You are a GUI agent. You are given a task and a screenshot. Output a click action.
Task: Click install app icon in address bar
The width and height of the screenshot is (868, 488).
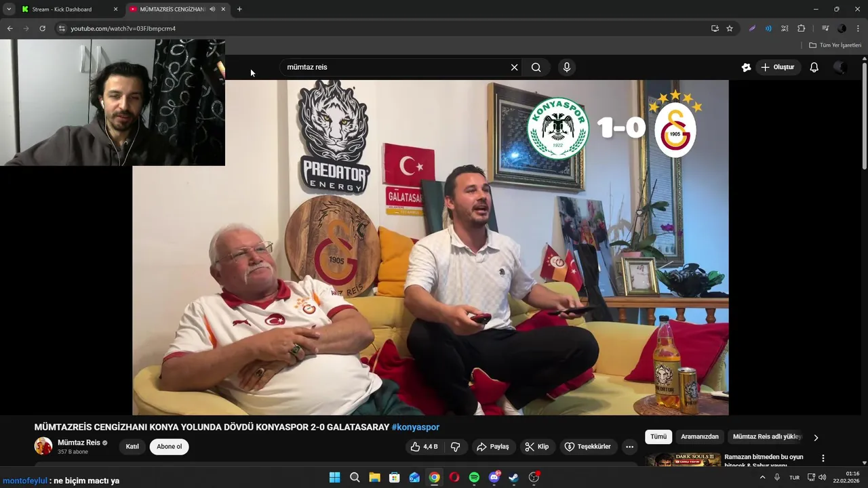point(715,28)
